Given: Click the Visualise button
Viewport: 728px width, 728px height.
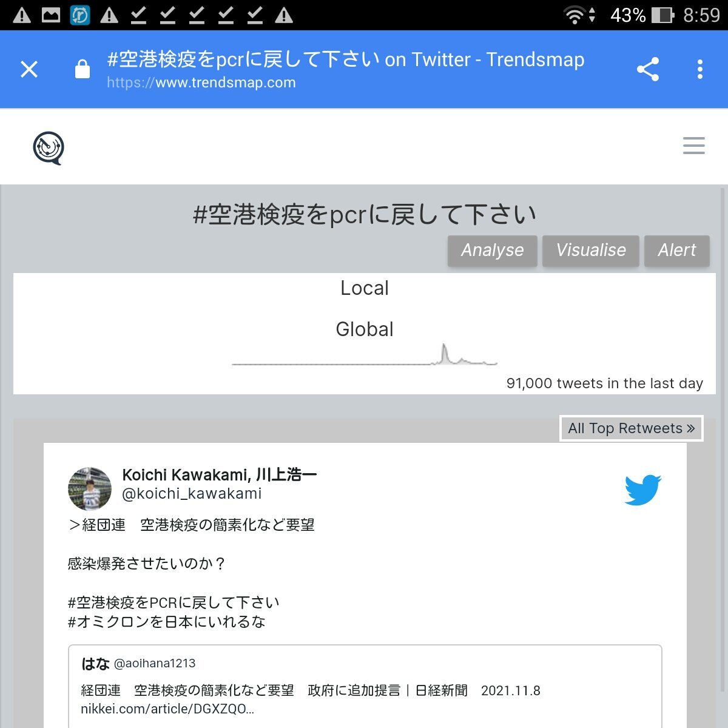Looking at the screenshot, I should [591, 251].
